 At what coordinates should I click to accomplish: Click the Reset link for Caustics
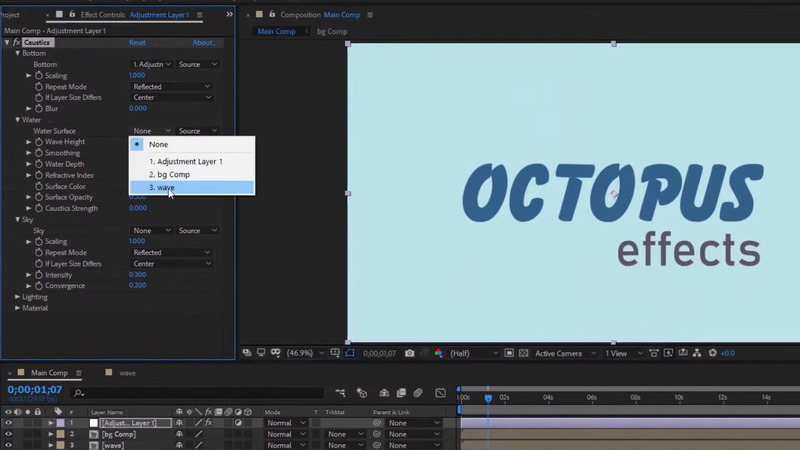point(137,43)
